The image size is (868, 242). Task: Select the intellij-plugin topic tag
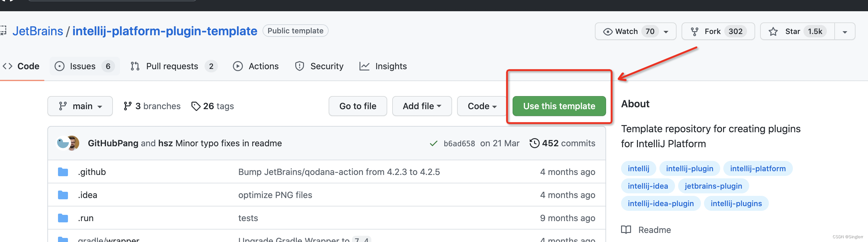pyautogui.click(x=689, y=168)
